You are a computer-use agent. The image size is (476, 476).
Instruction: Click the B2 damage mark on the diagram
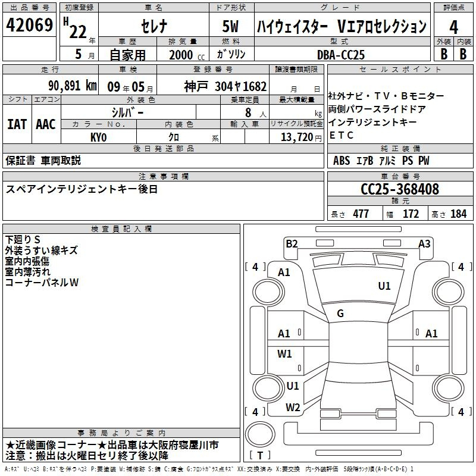pyautogui.click(x=292, y=243)
